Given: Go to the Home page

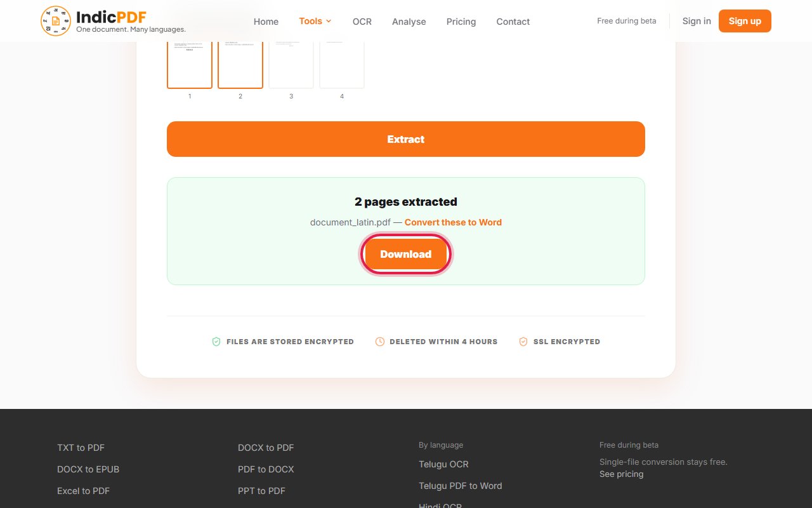Looking at the screenshot, I should (x=266, y=22).
